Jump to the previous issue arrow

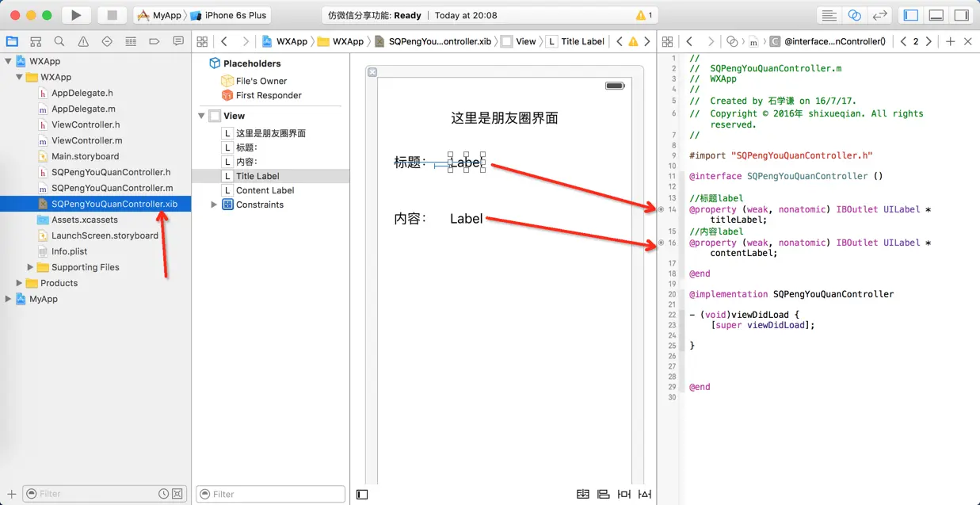click(x=620, y=42)
